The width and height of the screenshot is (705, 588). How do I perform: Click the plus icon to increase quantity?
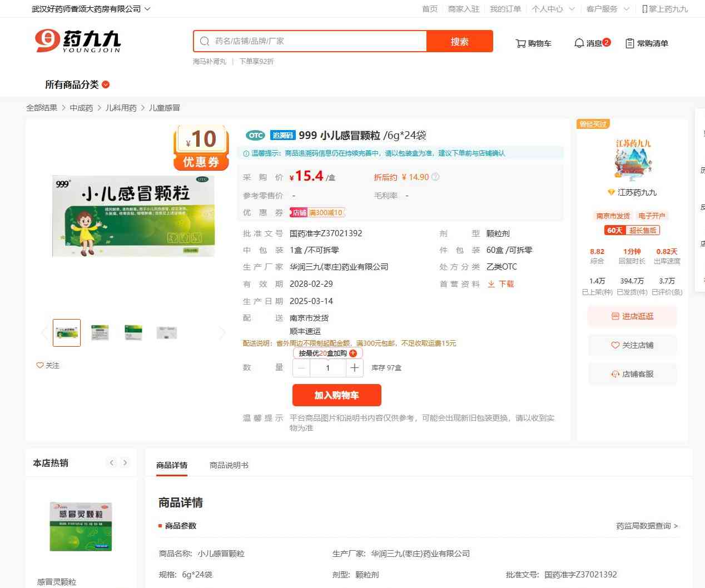click(355, 368)
